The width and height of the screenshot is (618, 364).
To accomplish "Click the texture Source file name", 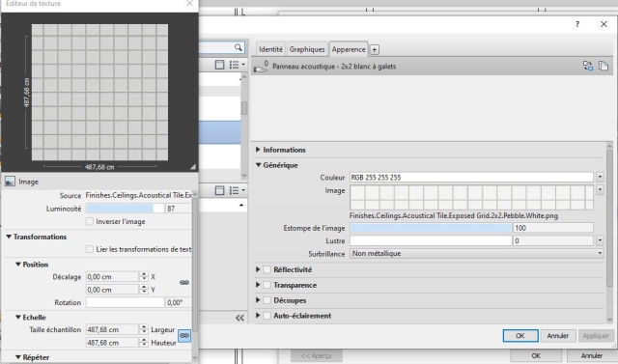I will (138, 195).
